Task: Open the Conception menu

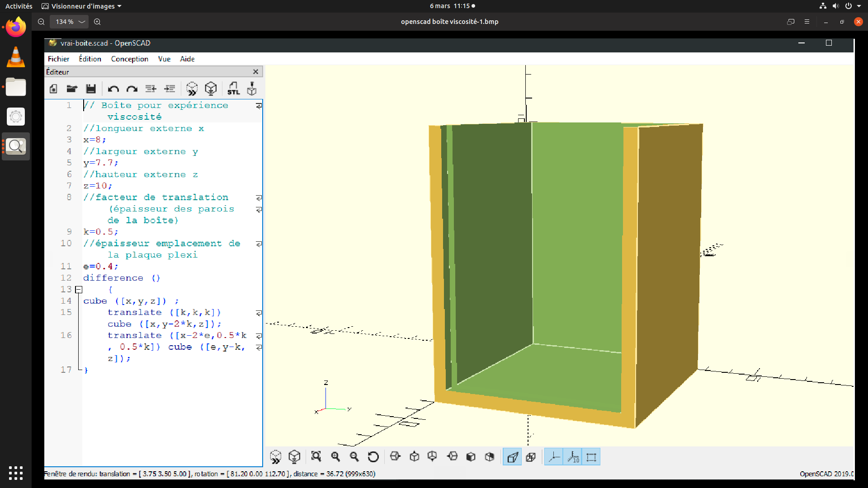Action: (129, 59)
